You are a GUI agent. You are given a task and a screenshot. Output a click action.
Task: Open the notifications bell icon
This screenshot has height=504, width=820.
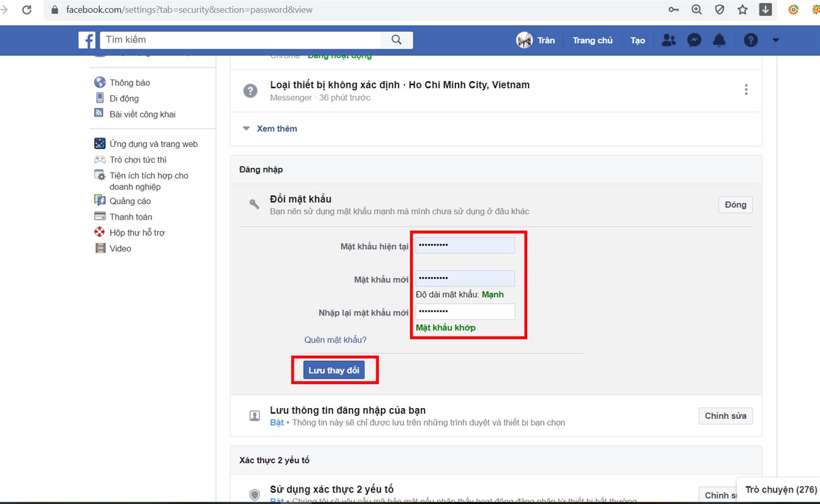coord(719,40)
